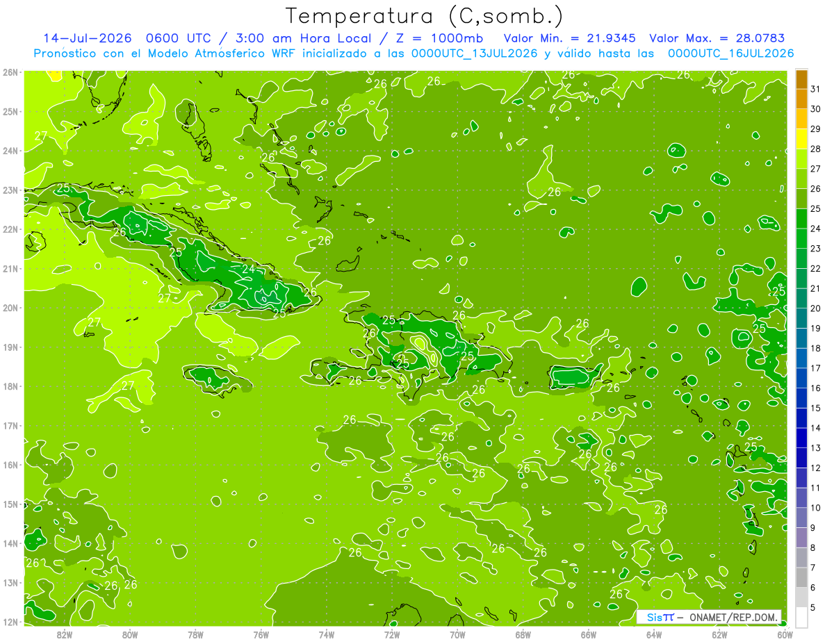Click the color scale swatch between 28 and 29

pyautogui.click(x=801, y=139)
